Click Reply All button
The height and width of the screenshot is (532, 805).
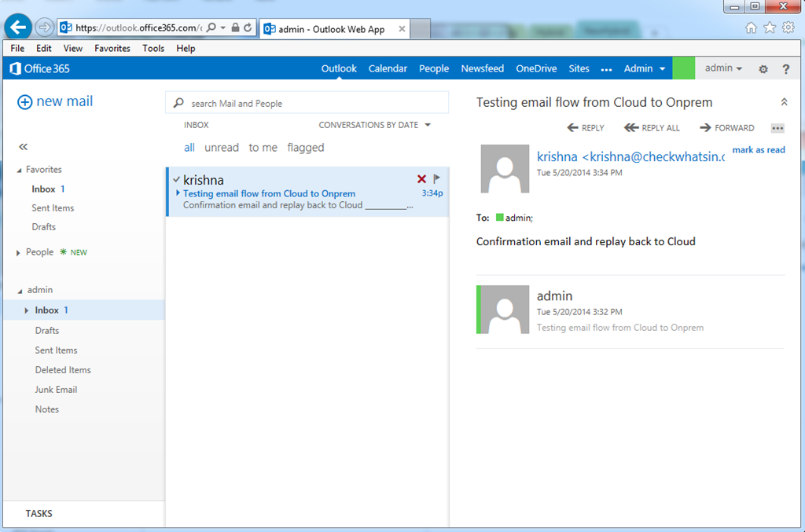click(x=652, y=128)
